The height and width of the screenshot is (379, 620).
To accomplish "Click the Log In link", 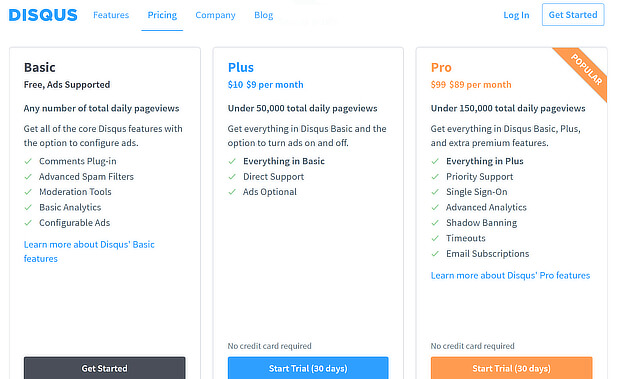I will tap(516, 15).
